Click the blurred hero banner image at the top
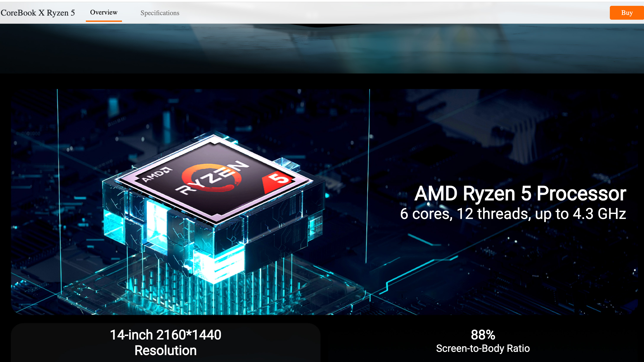The height and width of the screenshot is (362, 644). 322,49
